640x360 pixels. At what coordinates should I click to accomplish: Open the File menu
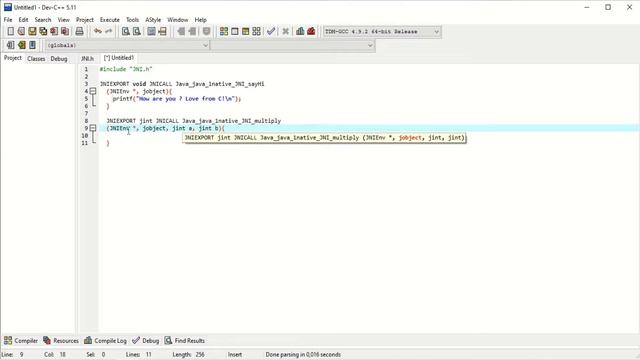click(8, 20)
